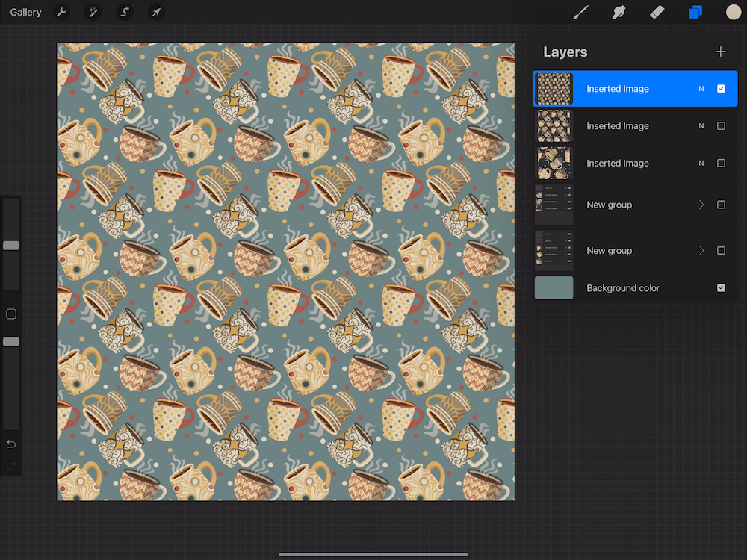Disable Background color layer visibility
This screenshot has width=747, height=560.
[x=721, y=288]
